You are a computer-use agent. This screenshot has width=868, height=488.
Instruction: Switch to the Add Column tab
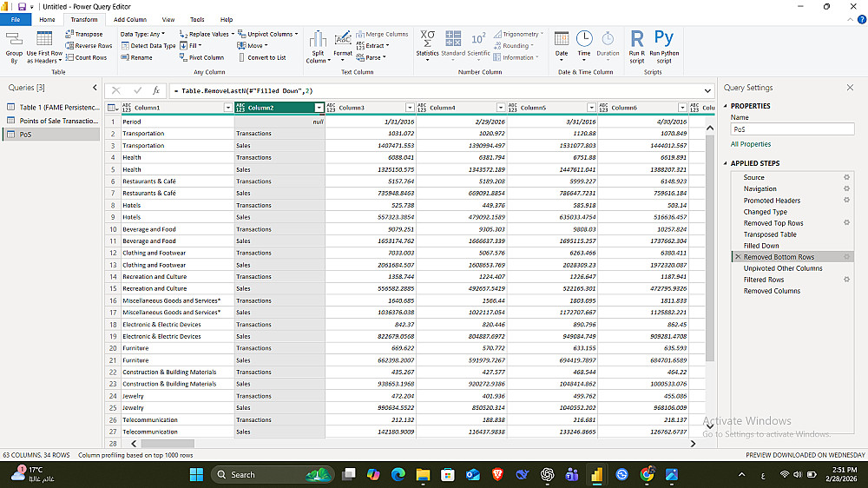pos(130,19)
